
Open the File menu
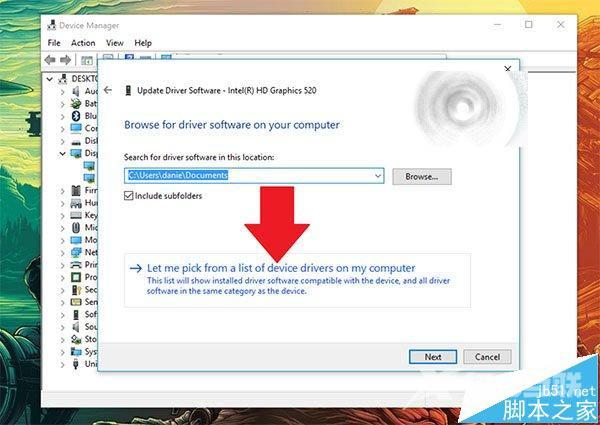tap(54, 43)
